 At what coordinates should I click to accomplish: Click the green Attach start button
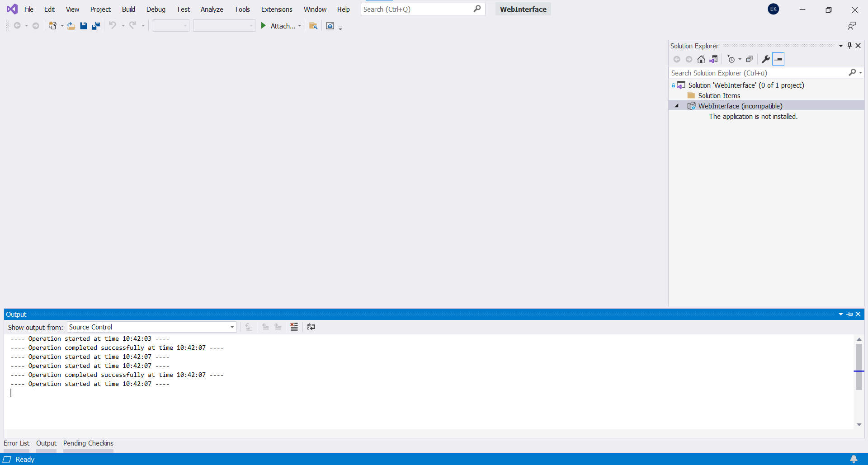pyautogui.click(x=264, y=26)
